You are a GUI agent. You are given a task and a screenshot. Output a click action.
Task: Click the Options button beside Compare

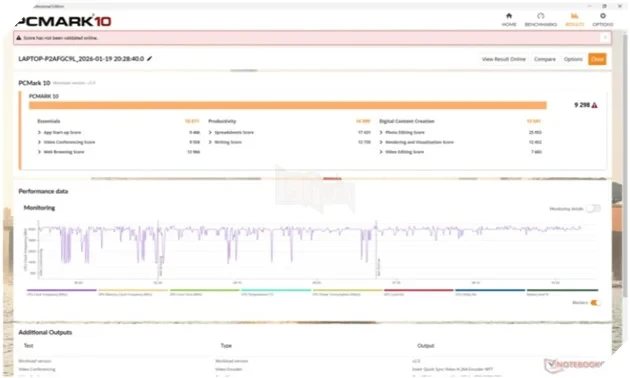[573, 59]
